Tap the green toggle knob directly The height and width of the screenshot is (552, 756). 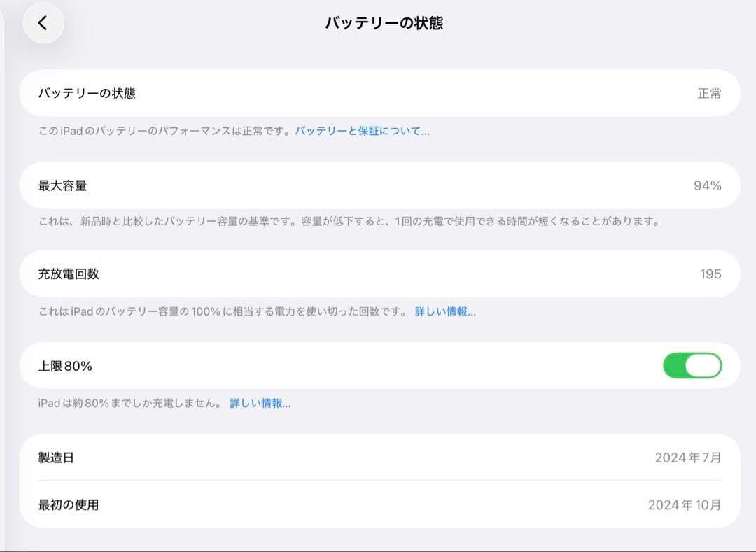pyautogui.click(x=703, y=365)
